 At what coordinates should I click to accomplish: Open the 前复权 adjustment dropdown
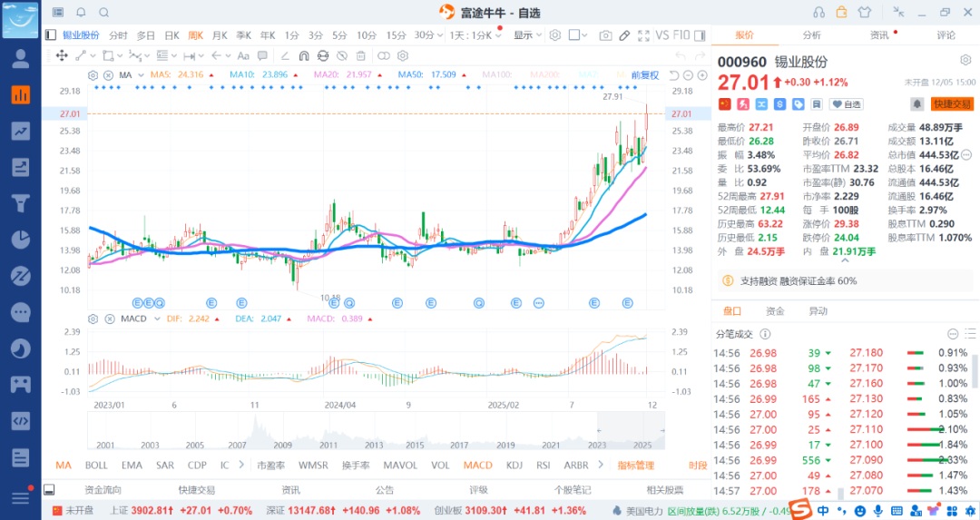point(645,75)
